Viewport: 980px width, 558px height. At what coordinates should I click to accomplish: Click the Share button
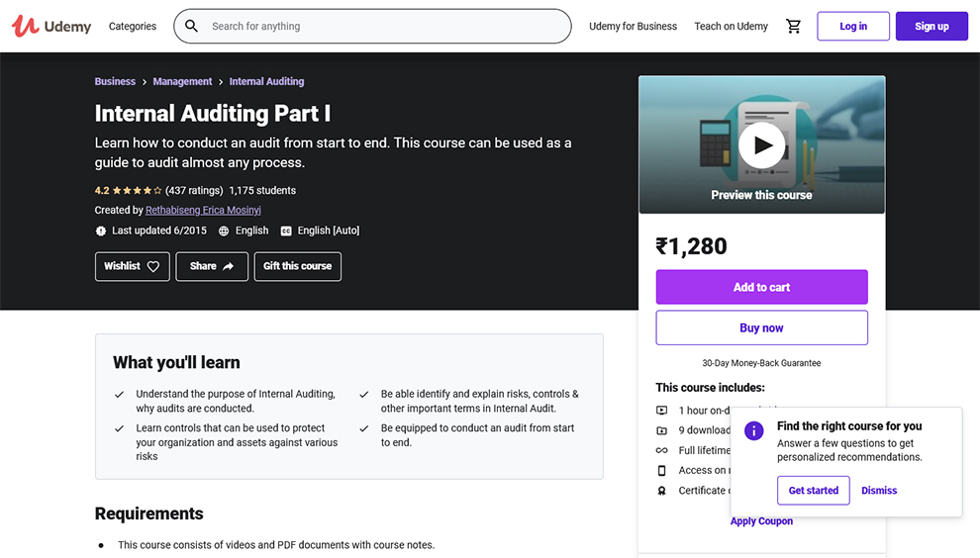click(212, 266)
